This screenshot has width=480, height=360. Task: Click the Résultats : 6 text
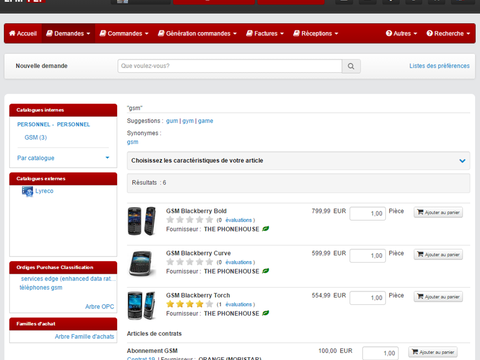click(x=149, y=183)
